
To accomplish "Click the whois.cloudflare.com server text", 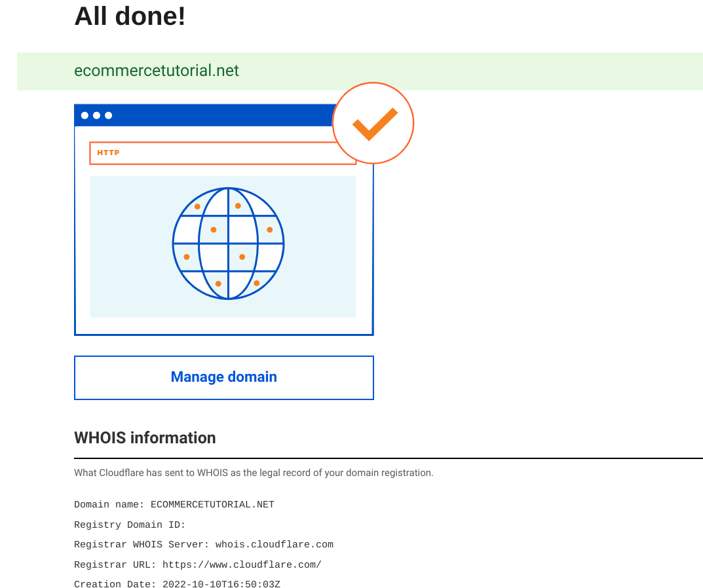I will pos(274,545).
